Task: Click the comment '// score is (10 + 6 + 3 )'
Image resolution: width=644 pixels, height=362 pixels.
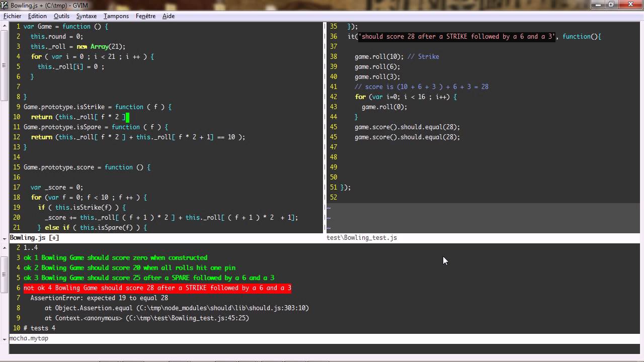Action: (422, 87)
